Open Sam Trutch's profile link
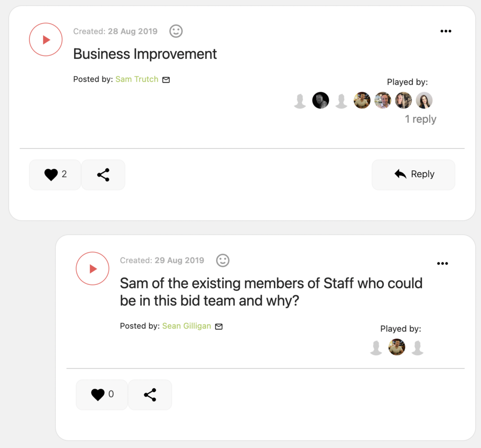 tap(136, 79)
